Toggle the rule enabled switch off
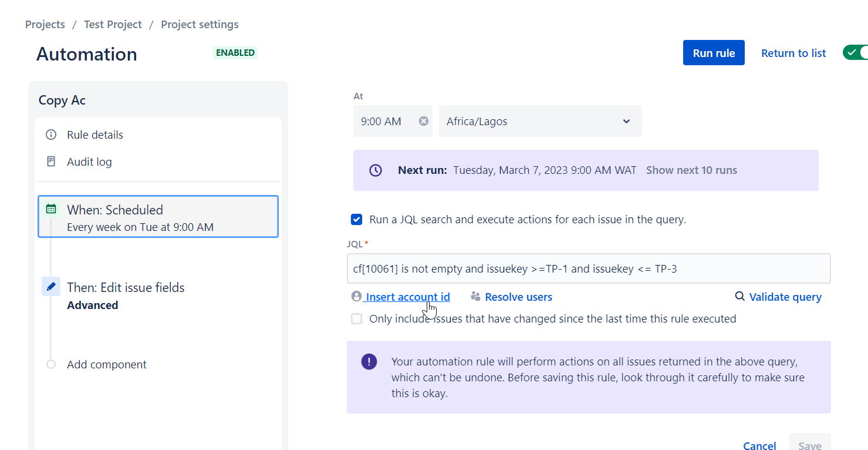This screenshot has height=450, width=868. 855,52
